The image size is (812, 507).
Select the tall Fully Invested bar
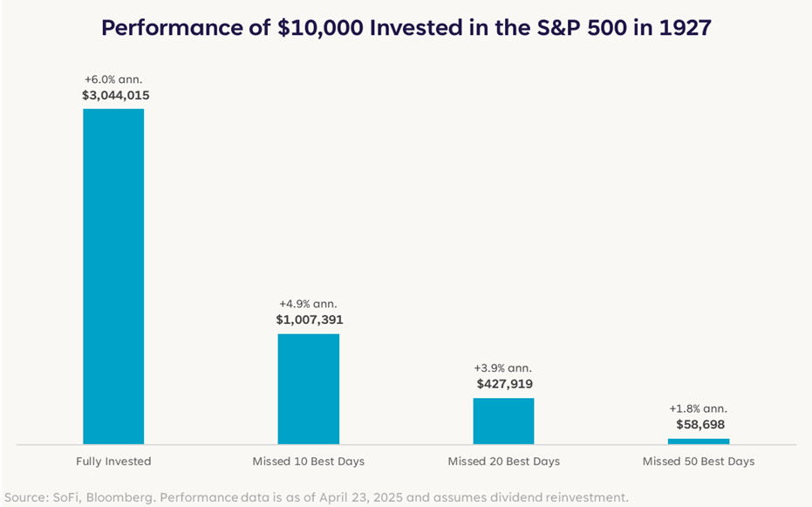pos(113,276)
